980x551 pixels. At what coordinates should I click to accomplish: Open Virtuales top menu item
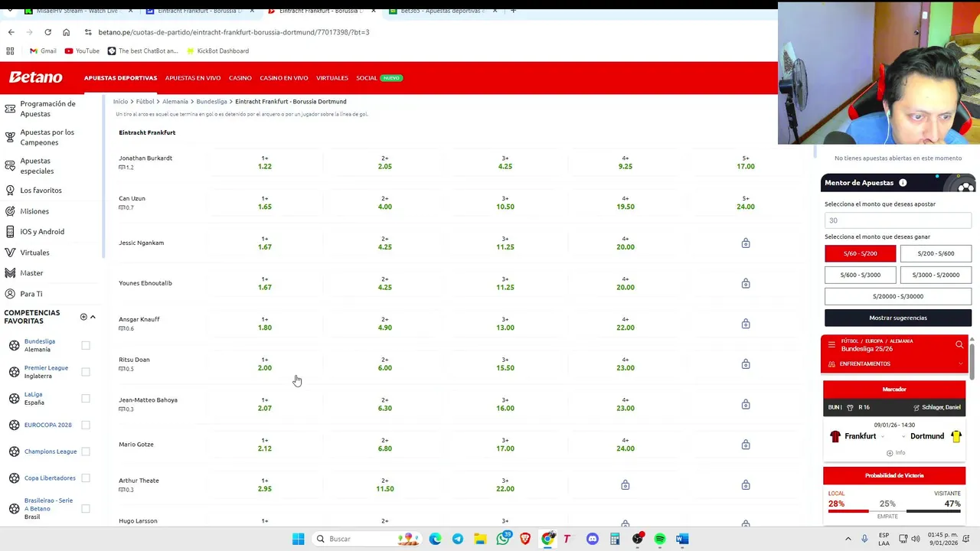click(332, 78)
